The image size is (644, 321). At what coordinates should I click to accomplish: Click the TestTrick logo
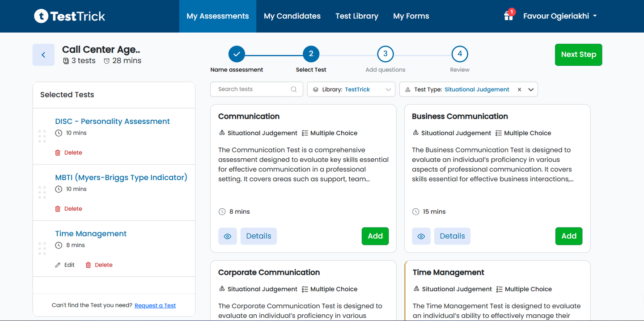click(x=69, y=16)
